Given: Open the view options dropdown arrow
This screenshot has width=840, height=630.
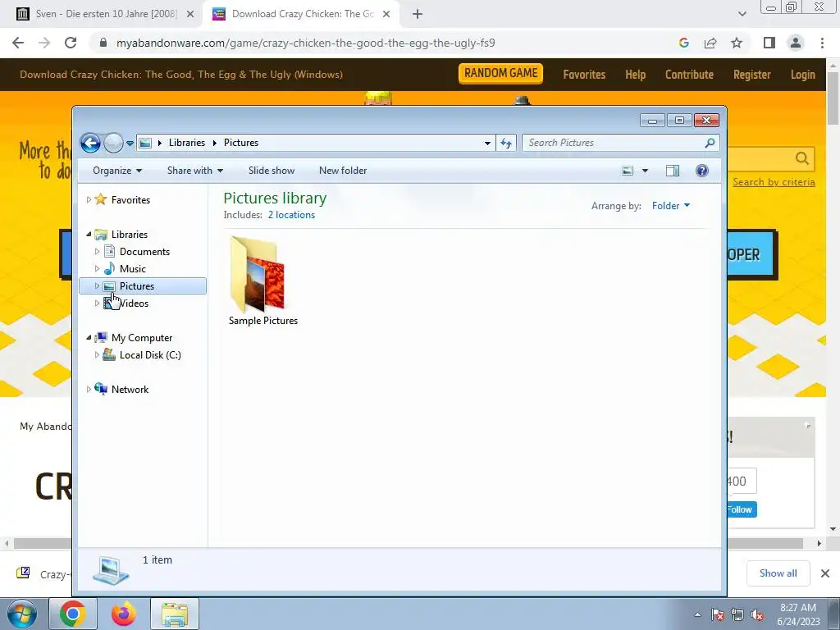Looking at the screenshot, I should coord(645,171).
